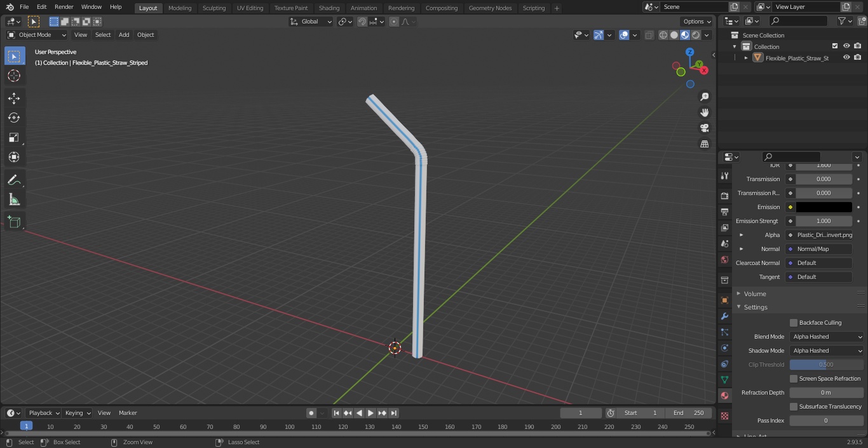Switch to the Shading workspace tab
The width and height of the screenshot is (868, 448).
pyautogui.click(x=329, y=8)
